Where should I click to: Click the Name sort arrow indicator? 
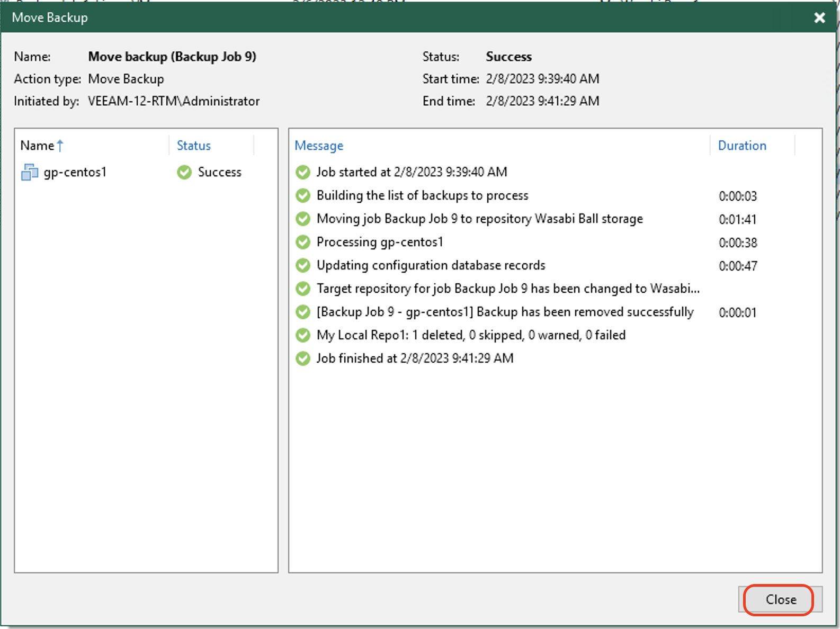coord(60,146)
